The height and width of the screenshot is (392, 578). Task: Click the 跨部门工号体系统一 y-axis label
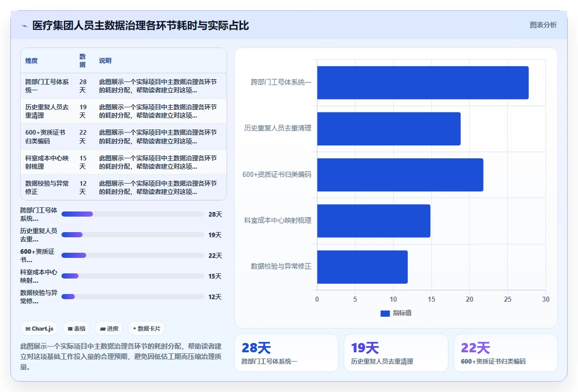[281, 82]
